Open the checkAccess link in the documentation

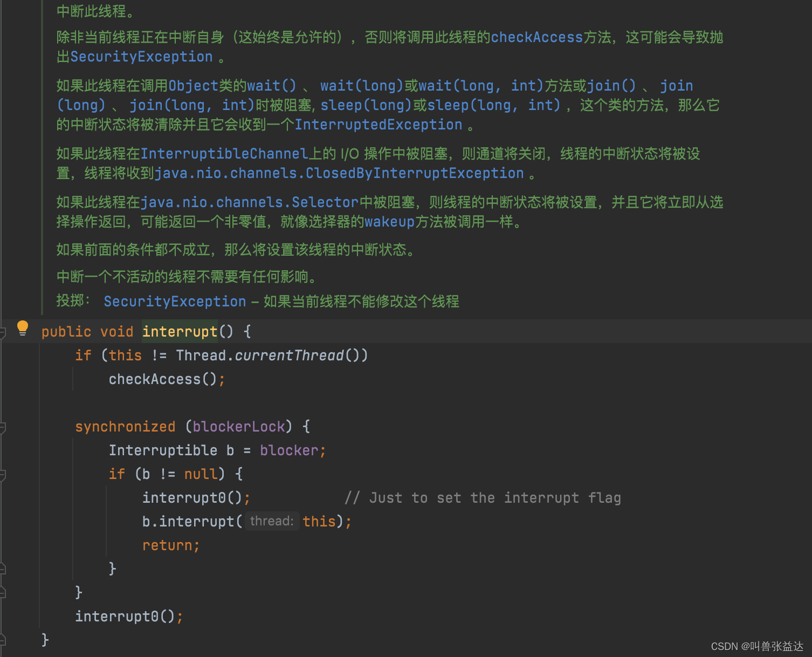(x=537, y=37)
